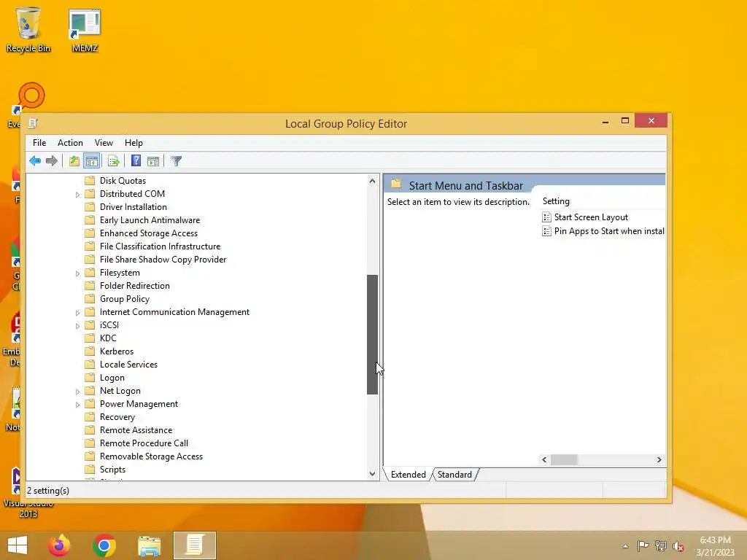
Task: Select the Kerberos folder
Action: [x=116, y=351]
